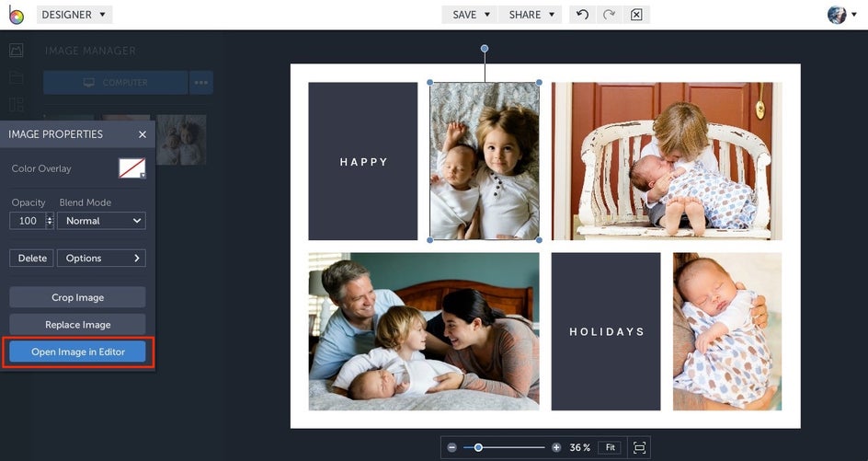Open the SHARE menu
This screenshot has width=868, height=461.
531,15
